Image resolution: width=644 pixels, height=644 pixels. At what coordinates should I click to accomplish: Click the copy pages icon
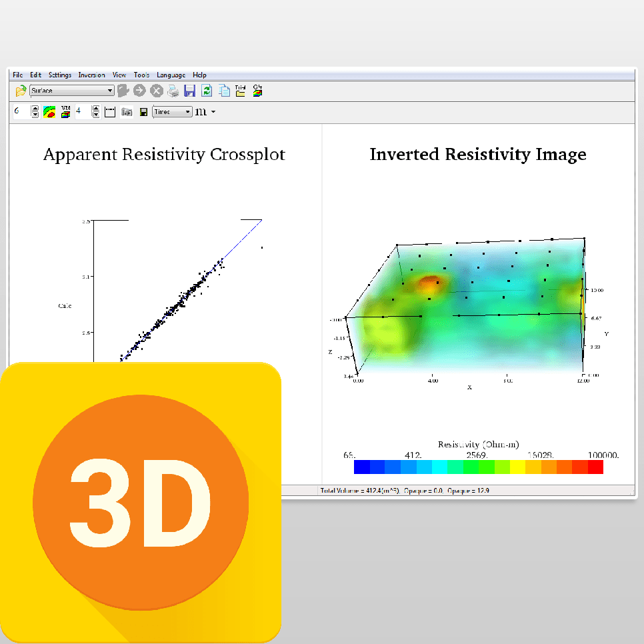click(223, 91)
